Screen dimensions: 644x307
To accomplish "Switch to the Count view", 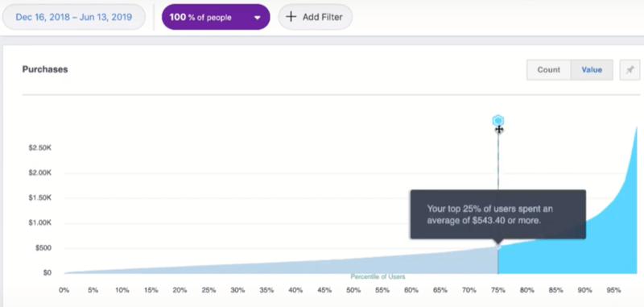I will coord(549,70).
